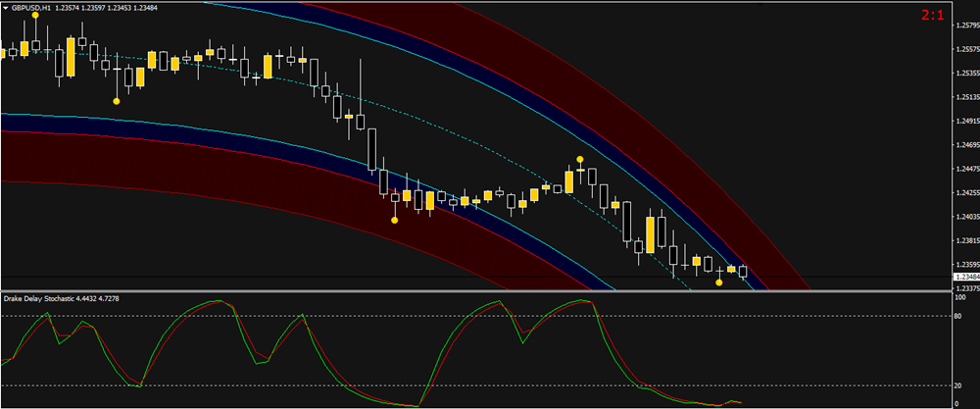Click the 1.23375 price at axis bottom
Viewport: 980px width, 409px height.
pyautogui.click(x=965, y=288)
